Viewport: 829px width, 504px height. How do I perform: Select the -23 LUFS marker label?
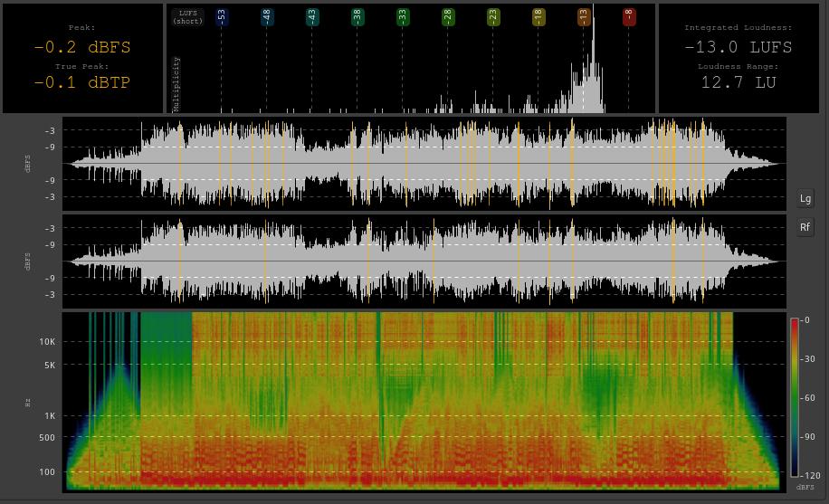pyautogui.click(x=492, y=17)
